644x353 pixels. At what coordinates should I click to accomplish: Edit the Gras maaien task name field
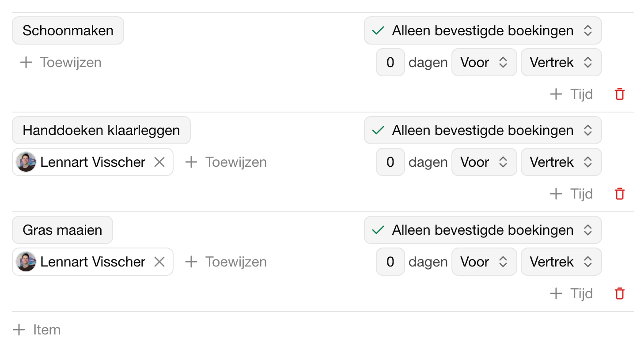point(62,230)
